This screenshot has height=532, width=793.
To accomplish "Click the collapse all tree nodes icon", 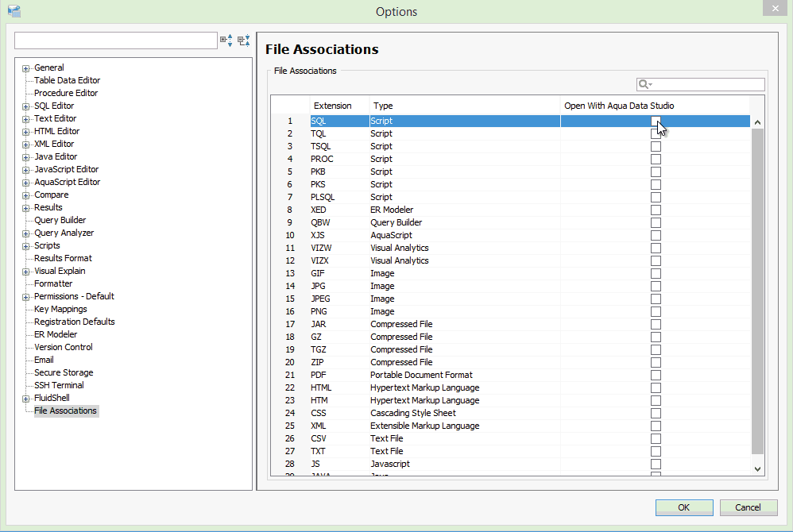I will tap(244, 40).
